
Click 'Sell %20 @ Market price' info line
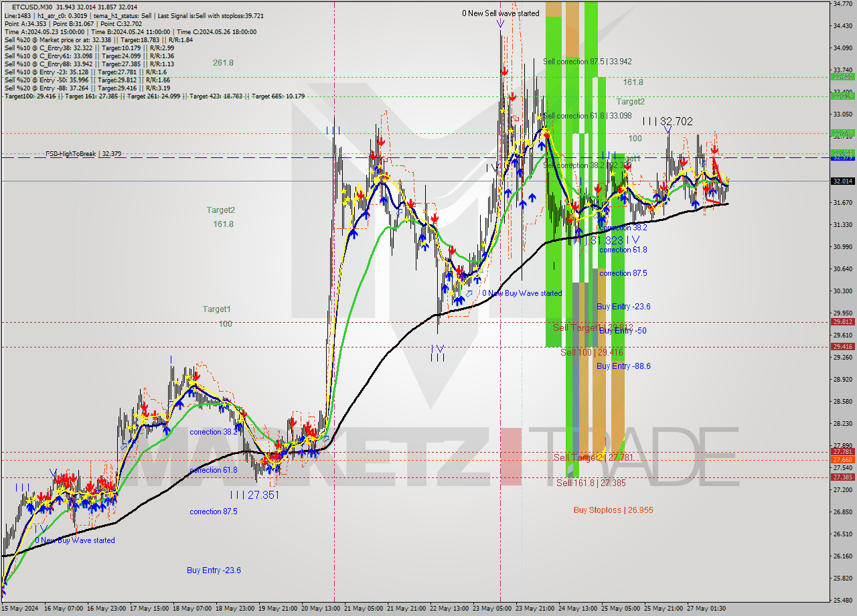[x=98, y=40]
